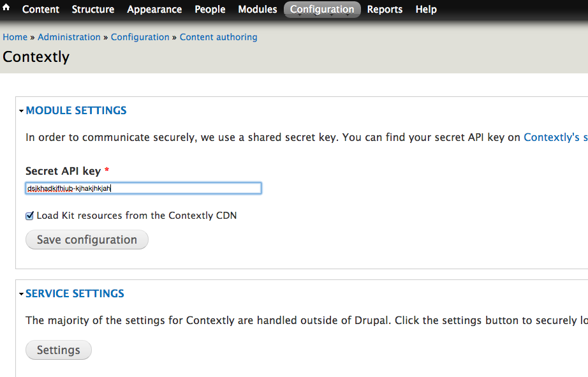Open the Modules page

coord(258,10)
